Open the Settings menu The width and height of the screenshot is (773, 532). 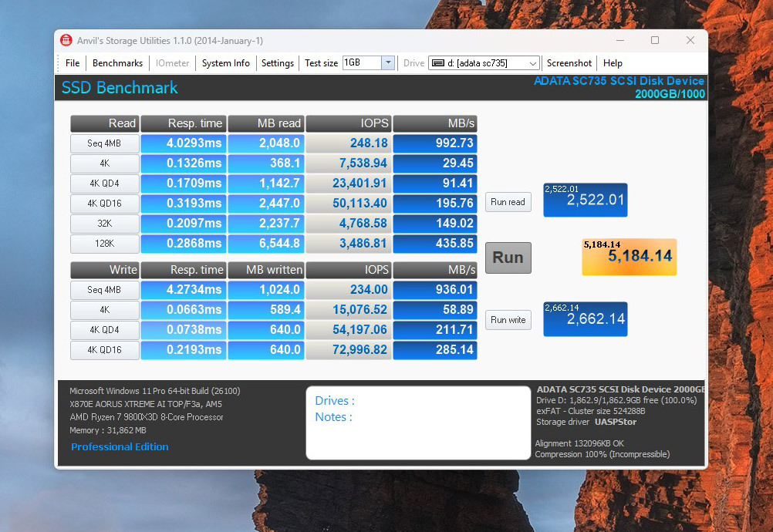(x=278, y=63)
